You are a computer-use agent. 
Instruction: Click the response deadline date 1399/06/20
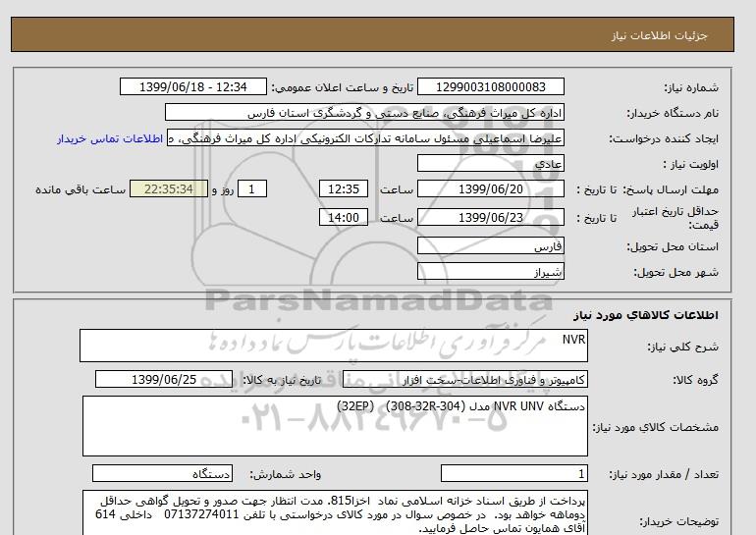[490, 188]
